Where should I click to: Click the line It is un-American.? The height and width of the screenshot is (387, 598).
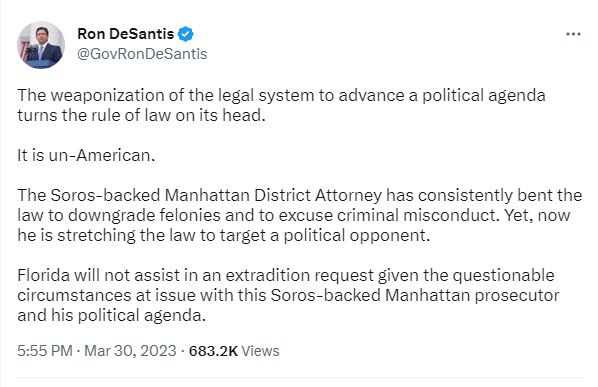86,155
